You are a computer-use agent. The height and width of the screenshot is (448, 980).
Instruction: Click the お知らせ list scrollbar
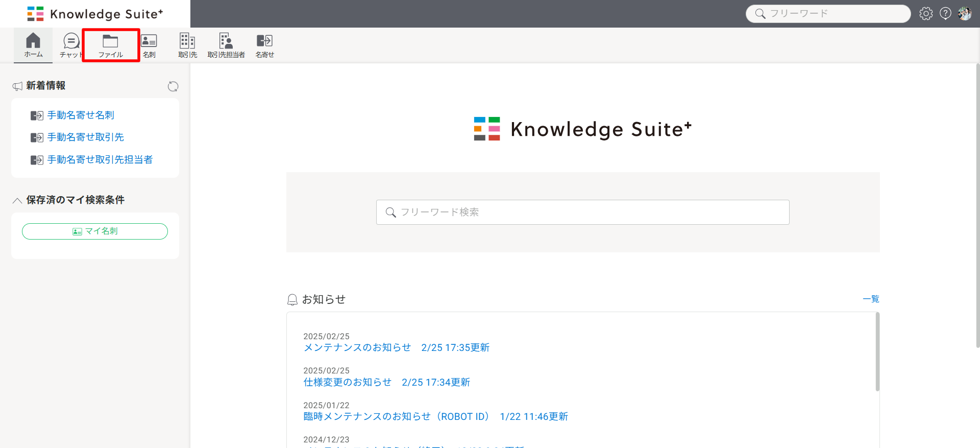pyautogui.click(x=877, y=352)
